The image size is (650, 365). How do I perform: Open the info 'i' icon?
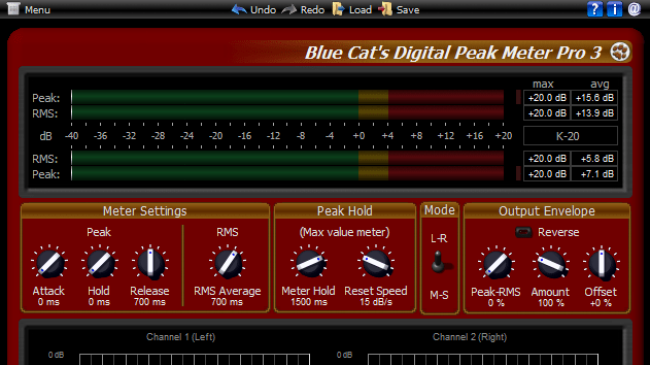click(x=614, y=9)
